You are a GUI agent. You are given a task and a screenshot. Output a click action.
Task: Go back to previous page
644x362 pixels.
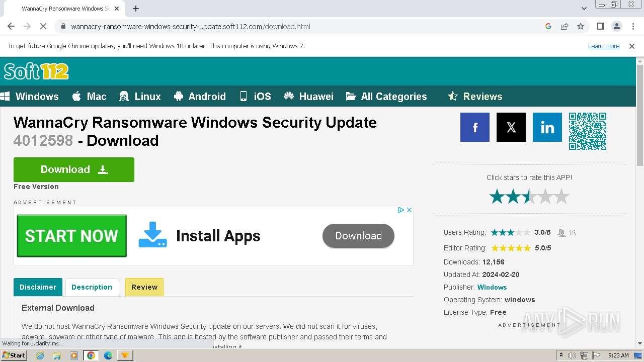click(11, 26)
